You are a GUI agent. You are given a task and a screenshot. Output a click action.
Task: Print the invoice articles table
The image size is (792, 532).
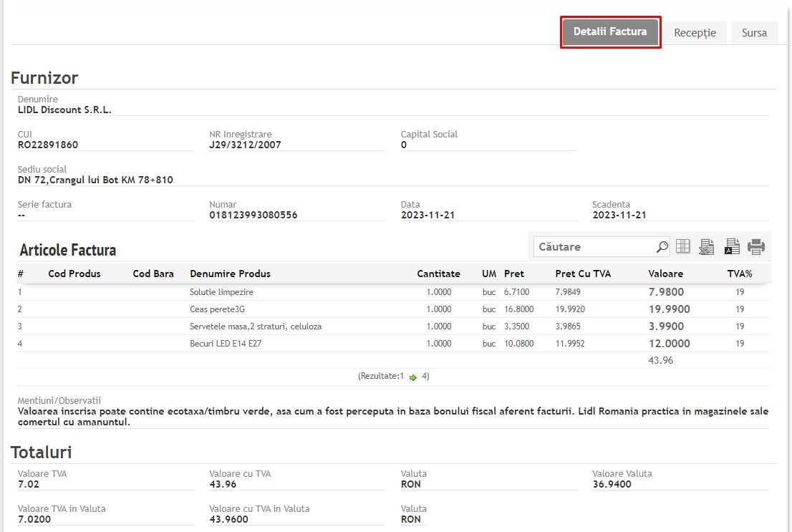[x=756, y=247]
